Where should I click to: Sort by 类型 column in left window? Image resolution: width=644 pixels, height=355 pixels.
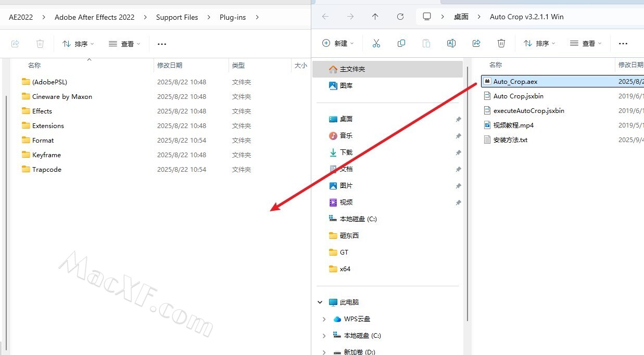coord(238,65)
